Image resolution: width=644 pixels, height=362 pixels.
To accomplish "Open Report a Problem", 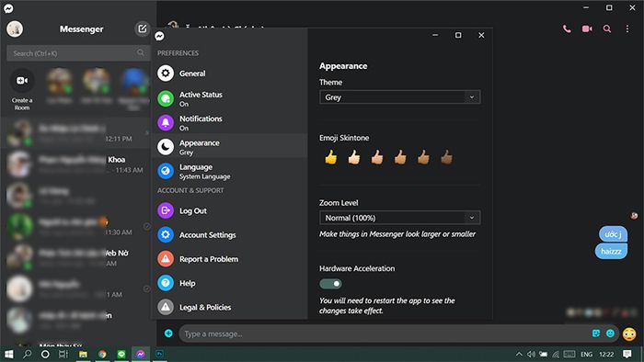I will [230, 259].
